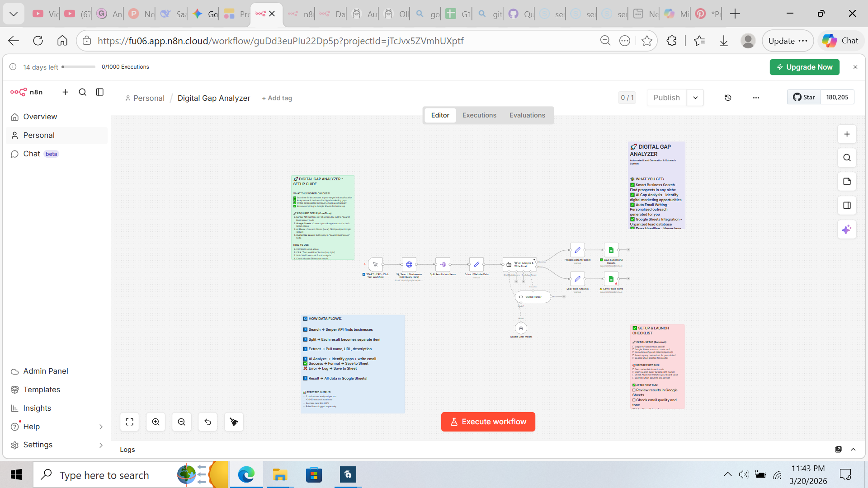Viewport: 868px width, 488px height.
Task: Pop out the Logs panel
Action: (x=838, y=449)
